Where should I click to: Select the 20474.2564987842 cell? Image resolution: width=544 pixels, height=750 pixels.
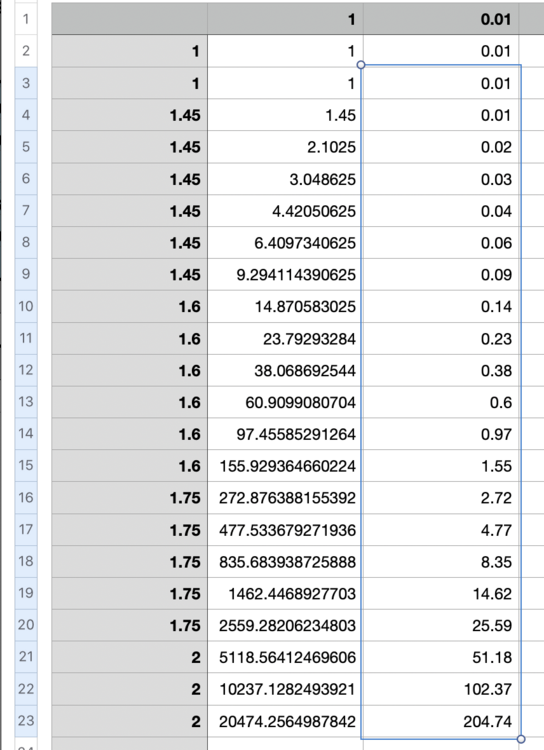[285, 721]
